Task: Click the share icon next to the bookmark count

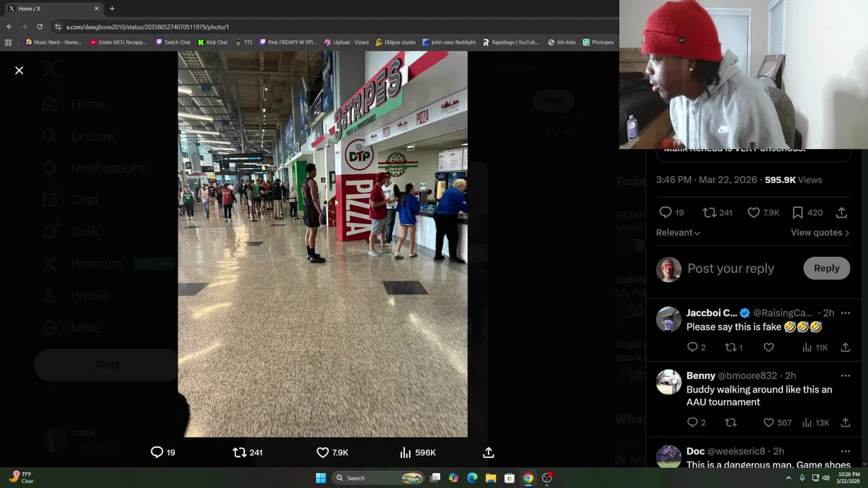Action: [x=842, y=213]
